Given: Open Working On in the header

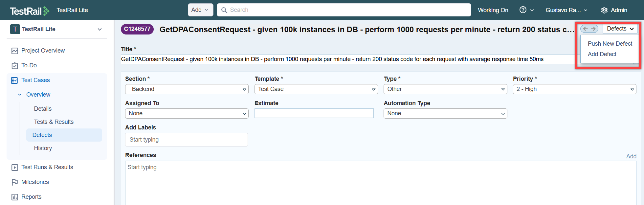Looking at the screenshot, I should click(493, 10).
